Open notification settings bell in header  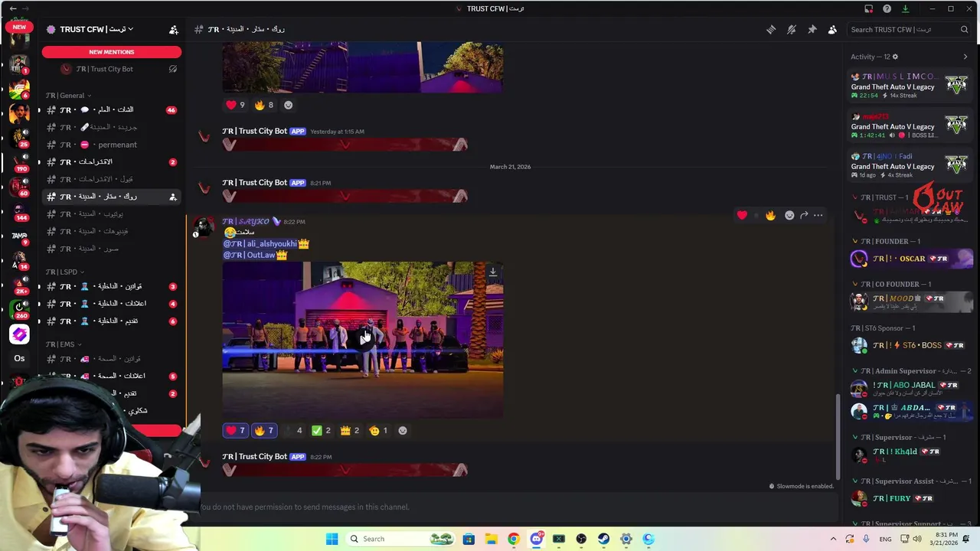pyautogui.click(x=792, y=29)
